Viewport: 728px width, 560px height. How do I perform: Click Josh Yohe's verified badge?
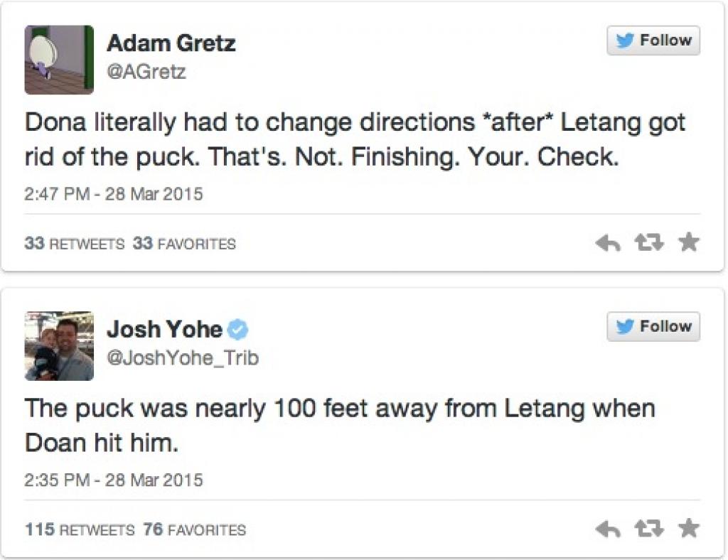click(x=238, y=330)
